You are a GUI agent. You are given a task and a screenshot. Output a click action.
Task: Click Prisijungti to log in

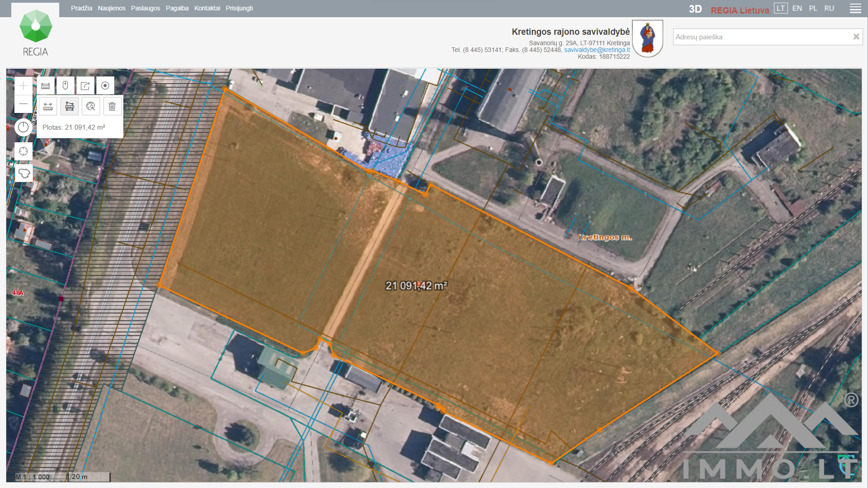[239, 8]
